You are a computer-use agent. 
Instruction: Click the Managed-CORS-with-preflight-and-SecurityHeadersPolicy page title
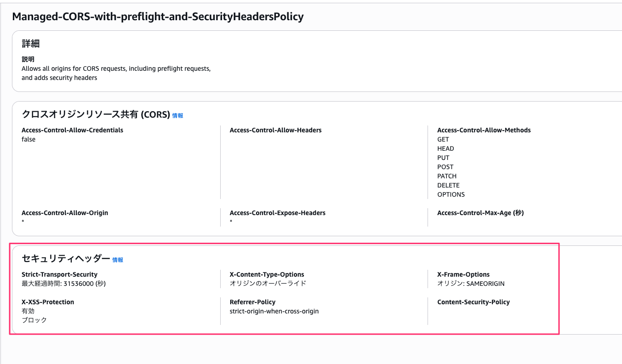(x=158, y=17)
